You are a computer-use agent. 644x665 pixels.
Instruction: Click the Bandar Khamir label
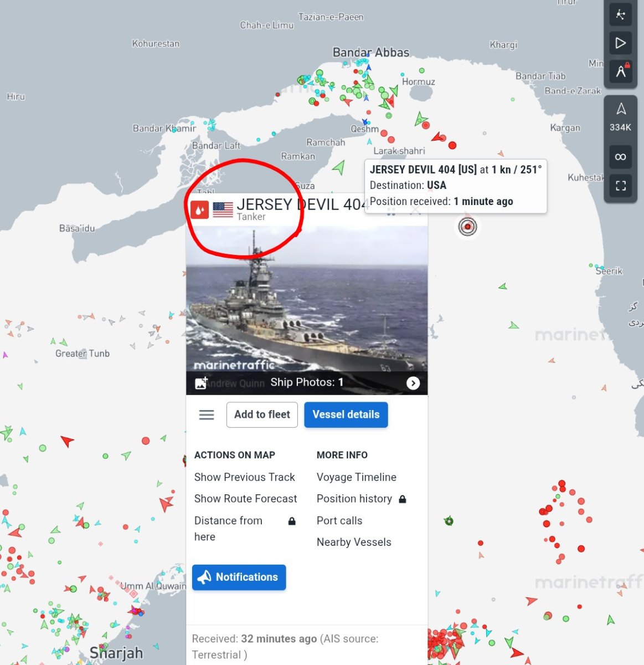click(x=164, y=128)
